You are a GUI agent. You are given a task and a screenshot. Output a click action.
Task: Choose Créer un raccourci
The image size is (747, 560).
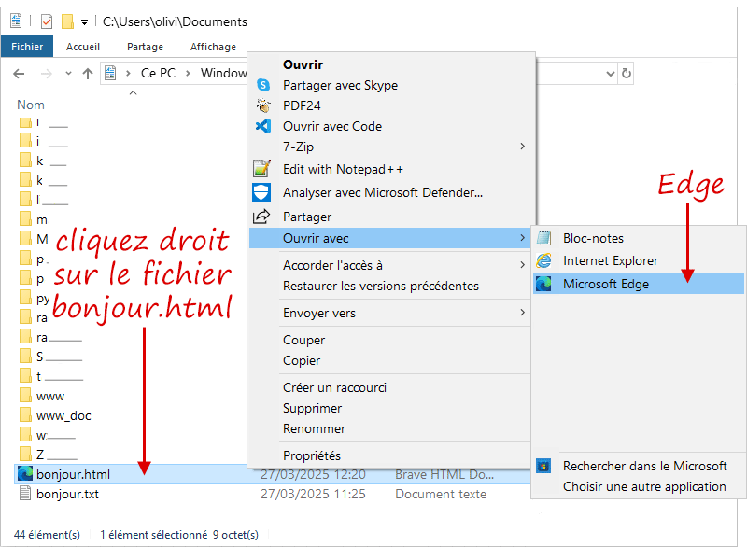tap(334, 387)
